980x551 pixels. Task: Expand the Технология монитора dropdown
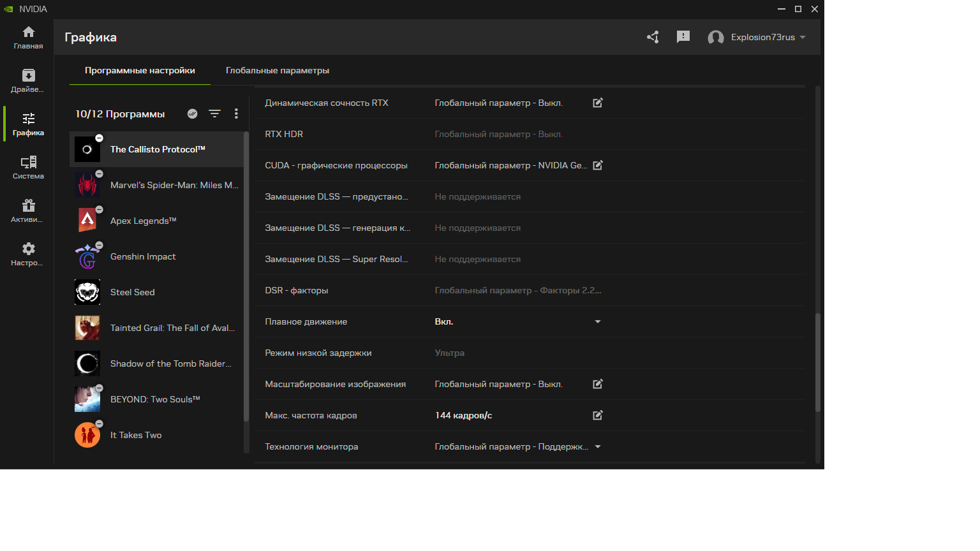click(x=598, y=446)
